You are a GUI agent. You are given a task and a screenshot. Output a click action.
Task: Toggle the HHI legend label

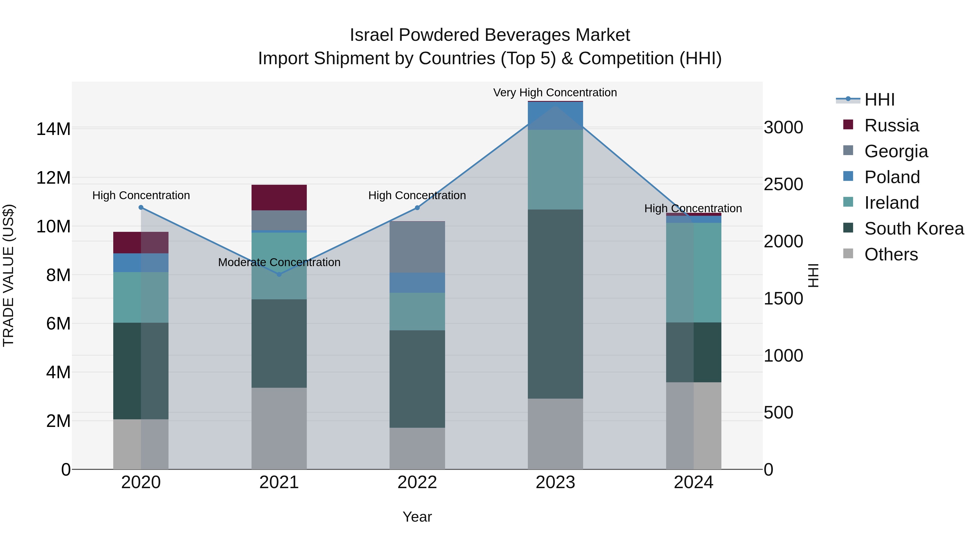tap(880, 100)
